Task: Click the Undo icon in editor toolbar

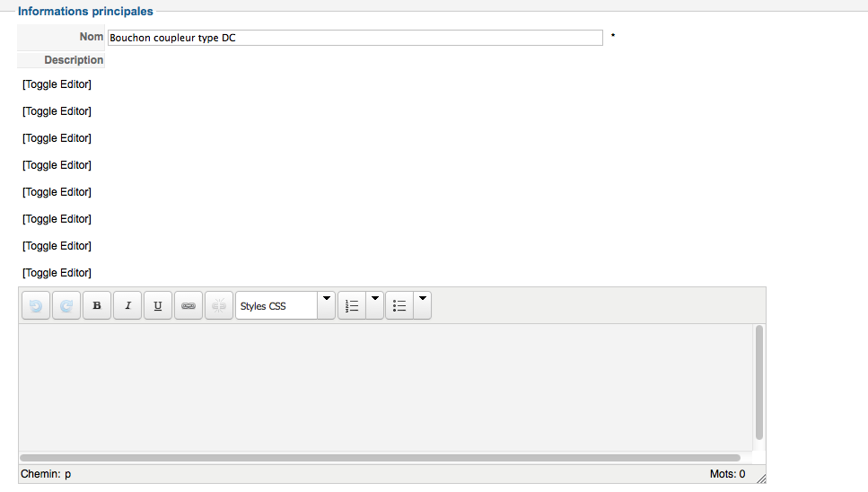Action: point(36,305)
